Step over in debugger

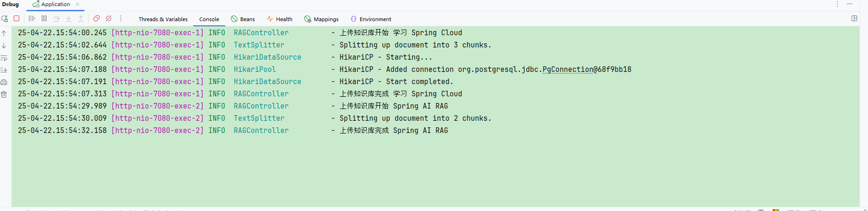pyautogui.click(x=56, y=18)
